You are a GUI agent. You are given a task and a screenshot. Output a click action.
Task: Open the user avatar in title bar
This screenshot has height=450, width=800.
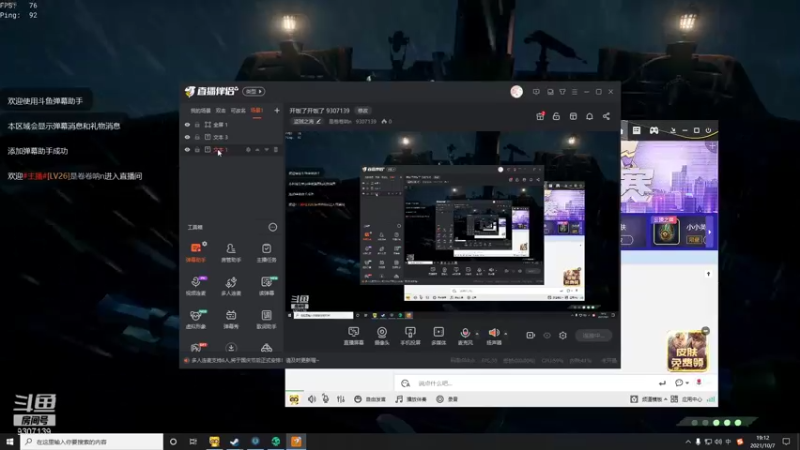pos(516,91)
